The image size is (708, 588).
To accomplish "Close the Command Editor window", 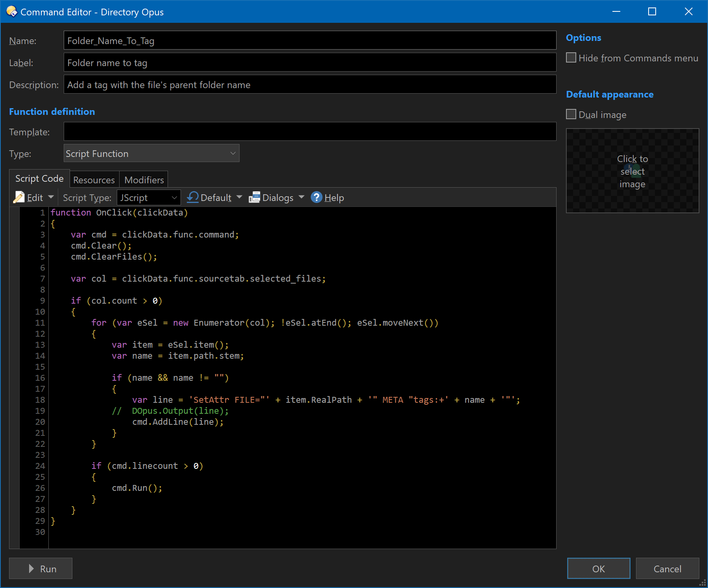I will [688, 11].
